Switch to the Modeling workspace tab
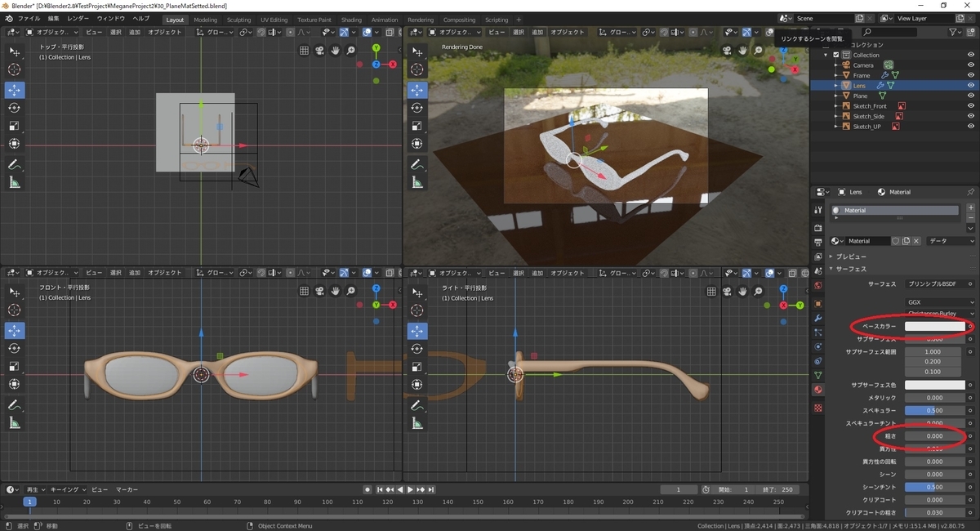 click(x=206, y=20)
